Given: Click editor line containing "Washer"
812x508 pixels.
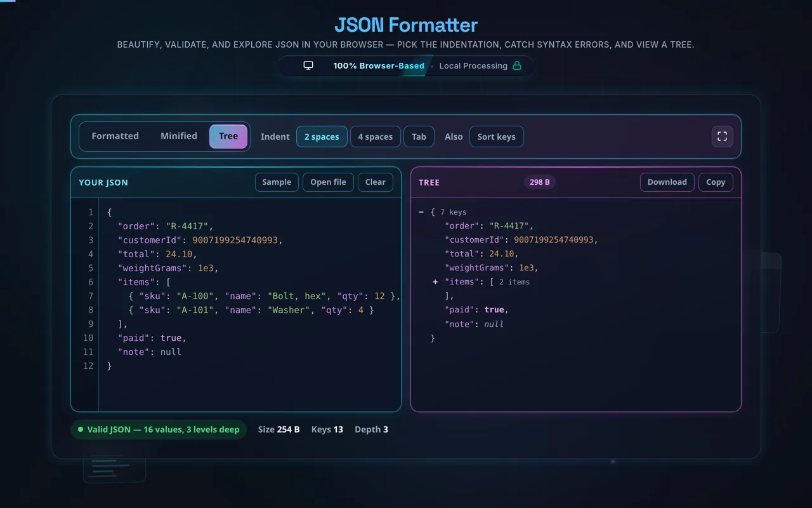Looking at the screenshot, I should (x=251, y=310).
